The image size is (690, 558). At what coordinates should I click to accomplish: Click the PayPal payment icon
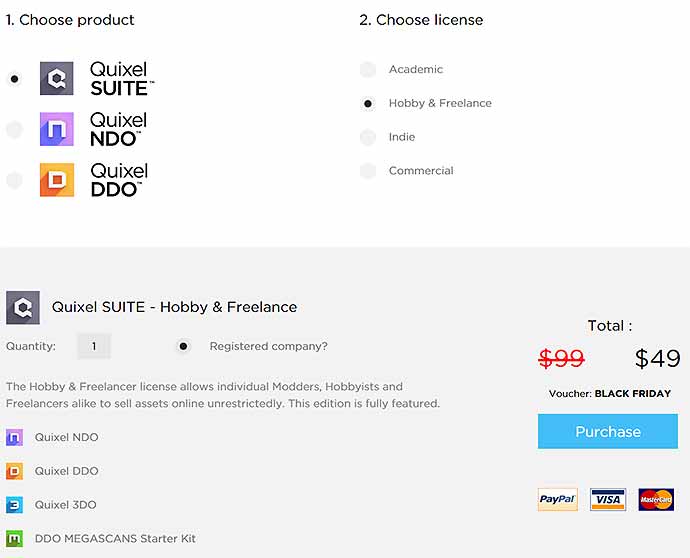click(557, 499)
